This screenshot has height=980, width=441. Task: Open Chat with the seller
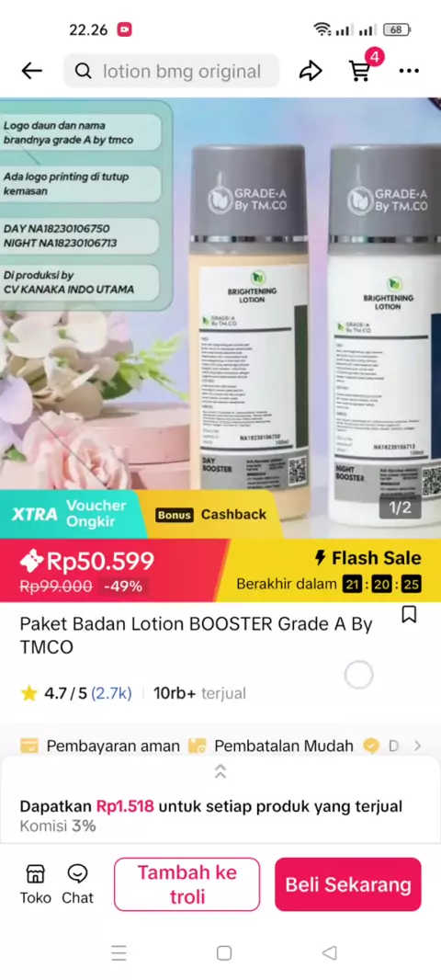[77, 884]
